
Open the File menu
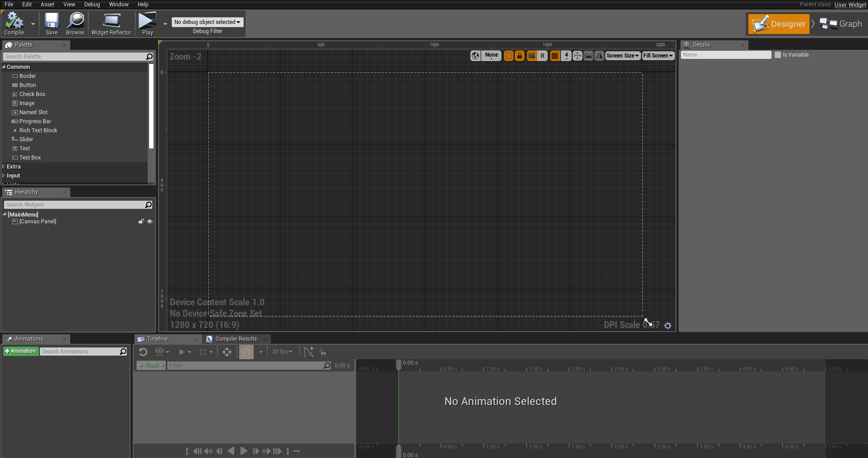coord(9,4)
